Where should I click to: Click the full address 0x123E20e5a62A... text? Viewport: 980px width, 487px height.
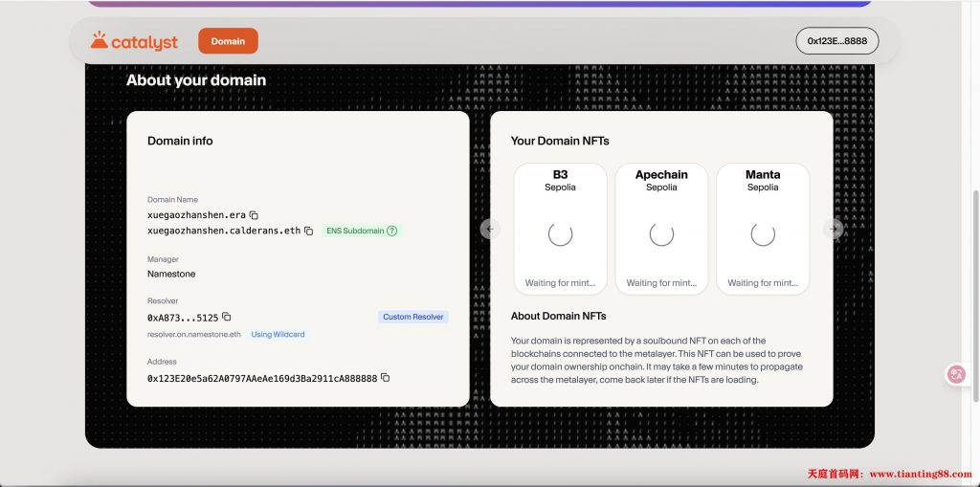tap(262, 378)
